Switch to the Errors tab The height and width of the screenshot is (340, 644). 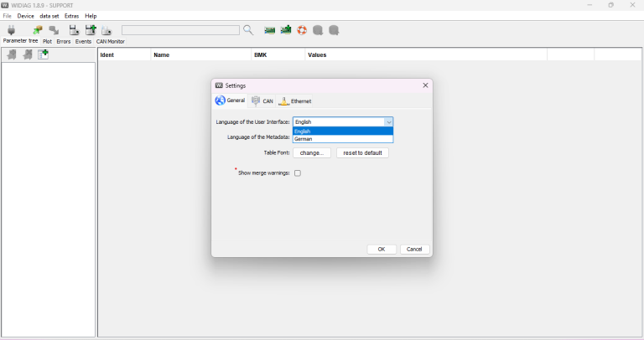[x=64, y=41]
